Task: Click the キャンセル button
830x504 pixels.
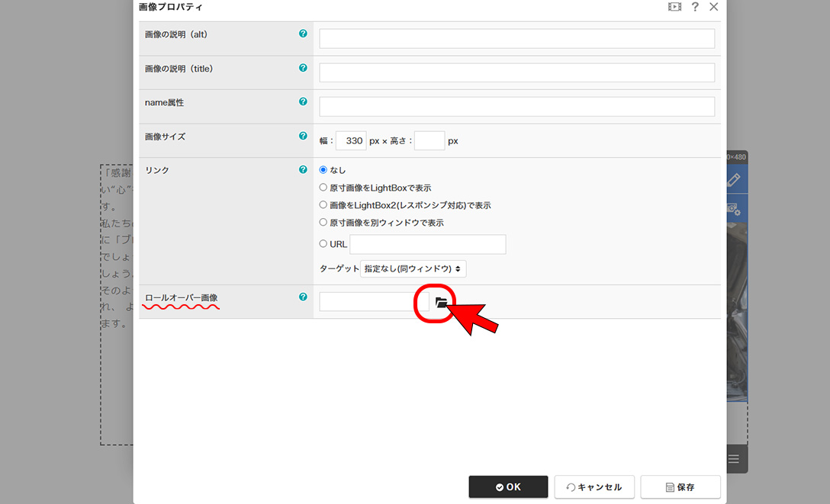Action: click(594, 487)
